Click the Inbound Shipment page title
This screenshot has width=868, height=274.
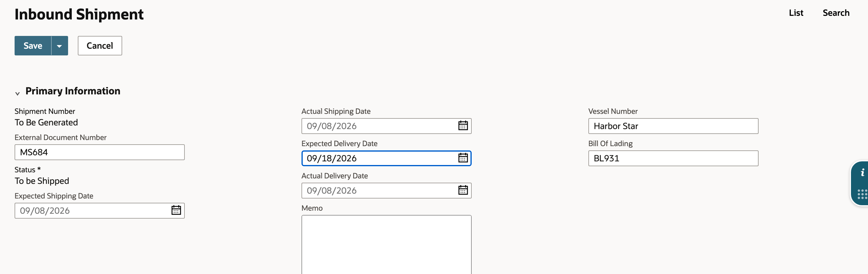point(79,14)
